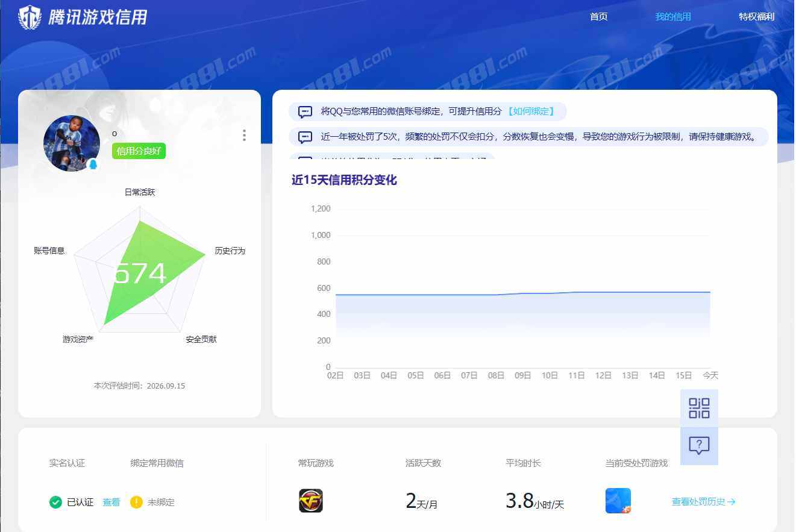
Task: Click the 2 天/月 active days value
Action: click(x=422, y=501)
